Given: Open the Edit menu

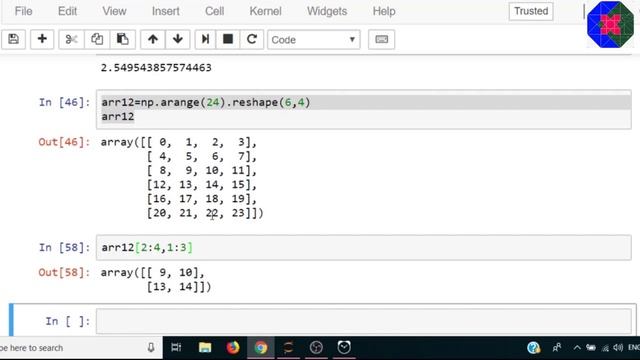Looking at the screenshot, I should 67,11.
